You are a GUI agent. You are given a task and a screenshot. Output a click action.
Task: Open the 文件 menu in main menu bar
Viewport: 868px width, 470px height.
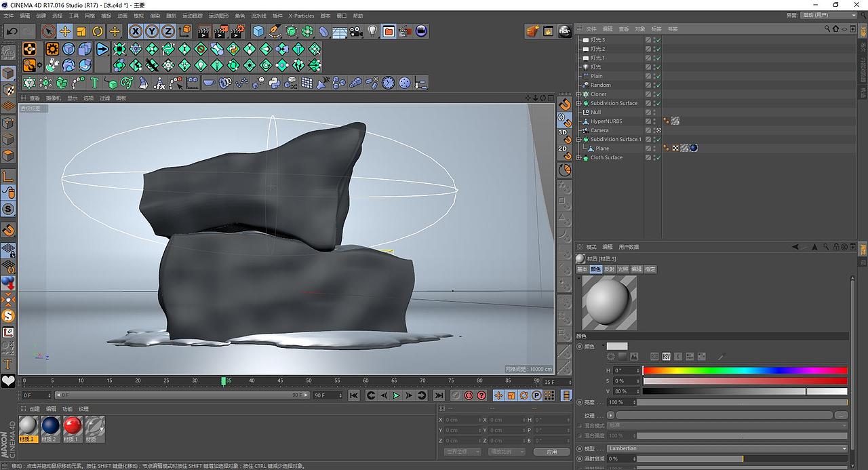(8, 16)
